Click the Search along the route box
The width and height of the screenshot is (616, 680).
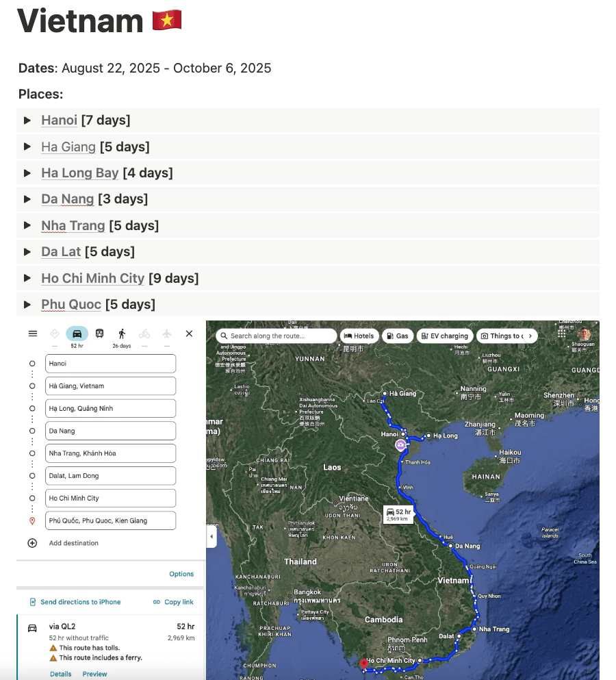point(277,336)
